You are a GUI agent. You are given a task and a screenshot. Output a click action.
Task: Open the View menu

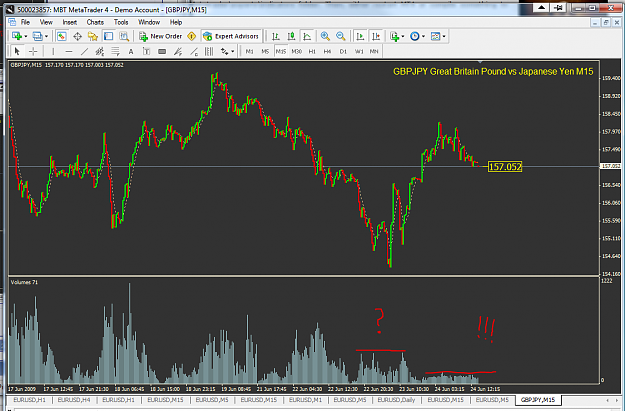(46, 22)
